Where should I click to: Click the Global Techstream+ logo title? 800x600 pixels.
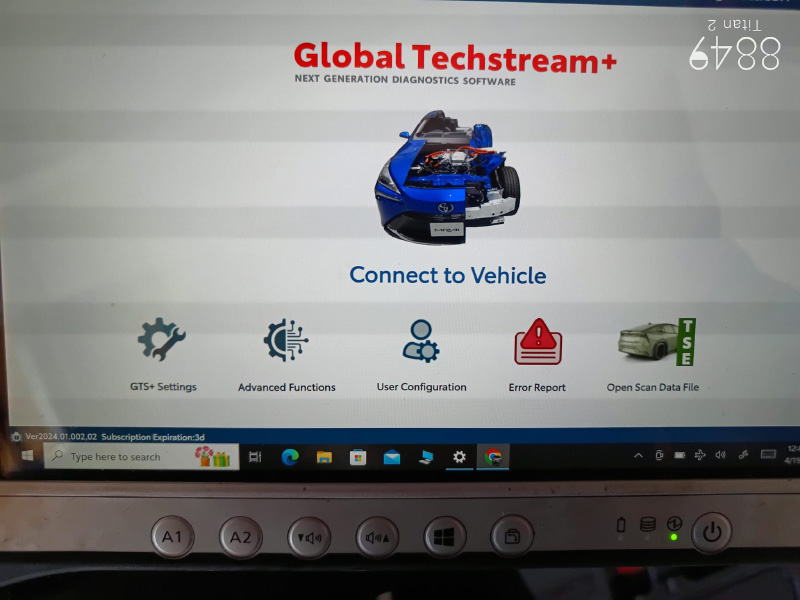coord(455,59)
